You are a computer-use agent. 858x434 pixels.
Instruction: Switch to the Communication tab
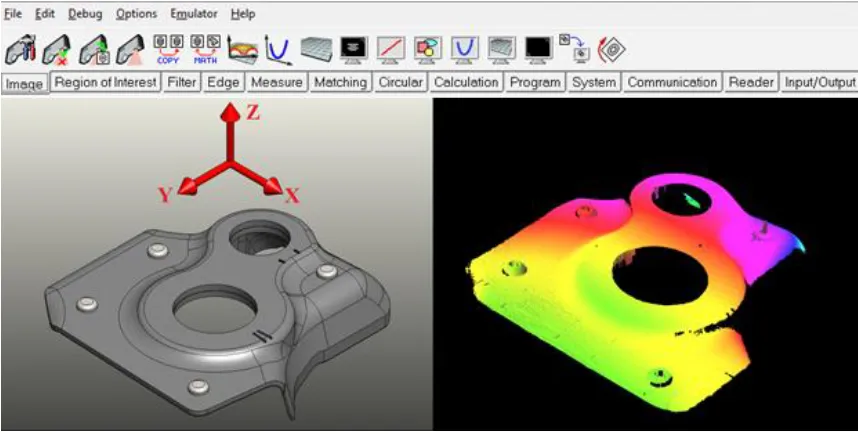point(672,82)
